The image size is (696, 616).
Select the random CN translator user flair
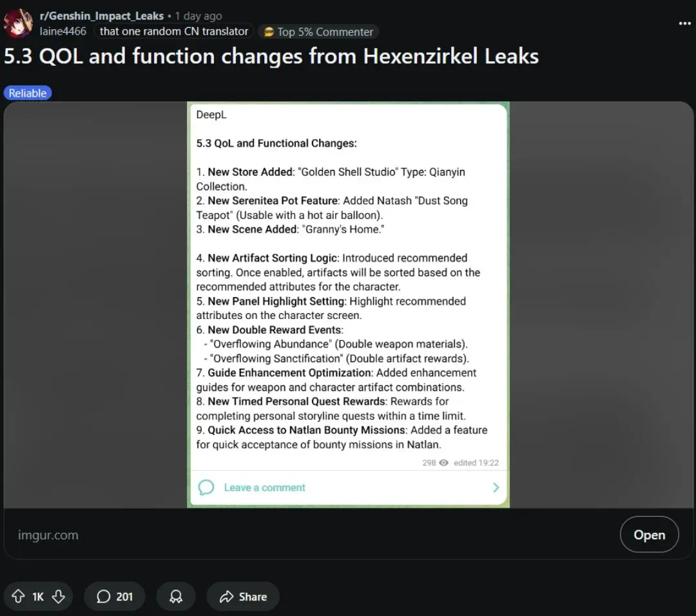click(173, 32)
